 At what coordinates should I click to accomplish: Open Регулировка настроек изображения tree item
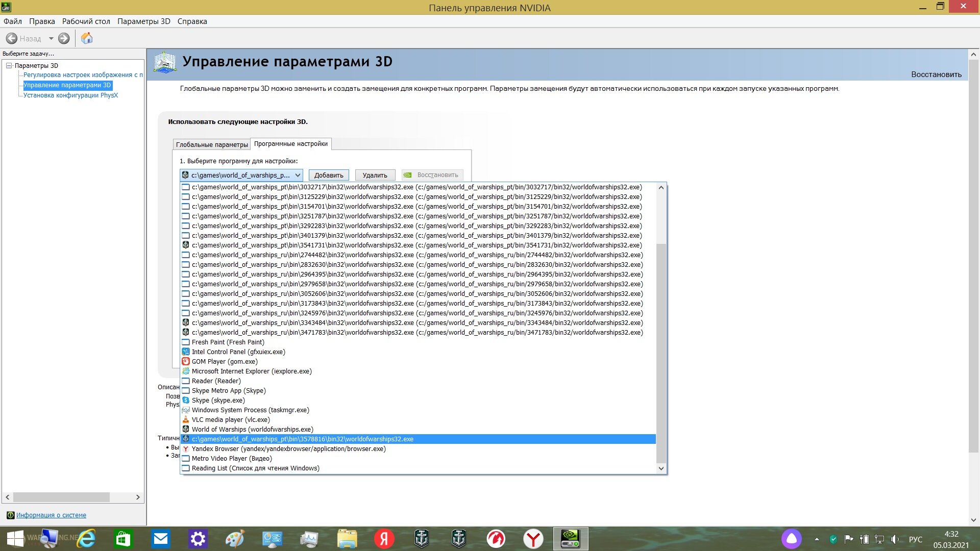(x=83, y=75)
